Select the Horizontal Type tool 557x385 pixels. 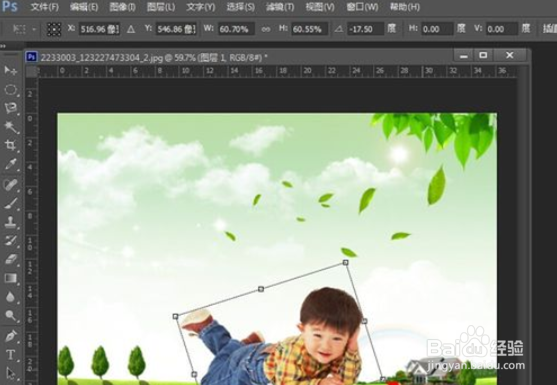(x=10, y=354)
